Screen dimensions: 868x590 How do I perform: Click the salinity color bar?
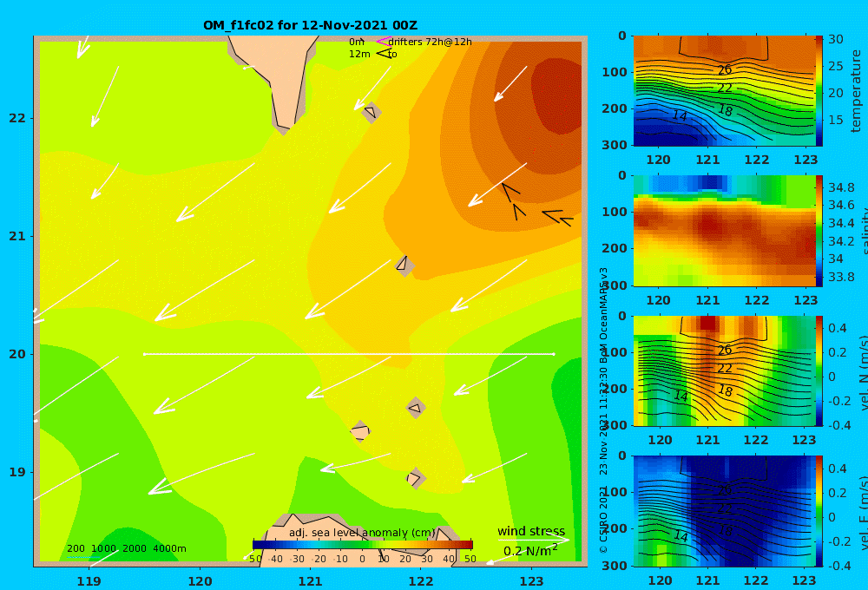(x=819, y=231)
